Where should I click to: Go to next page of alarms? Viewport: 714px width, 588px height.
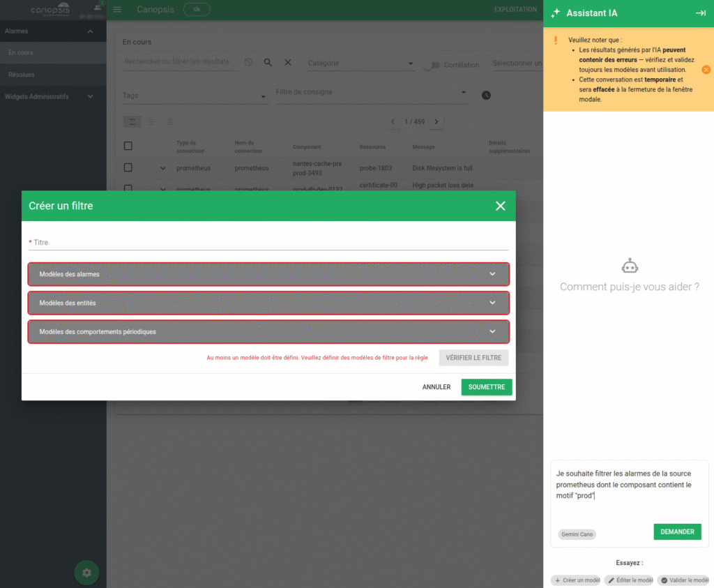click(436, 121)
